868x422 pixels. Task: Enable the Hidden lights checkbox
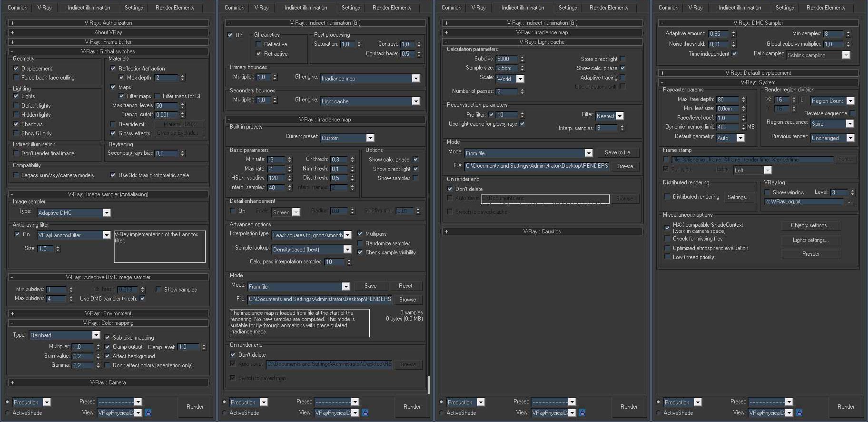pyautogui.click(x=16, y=115)
